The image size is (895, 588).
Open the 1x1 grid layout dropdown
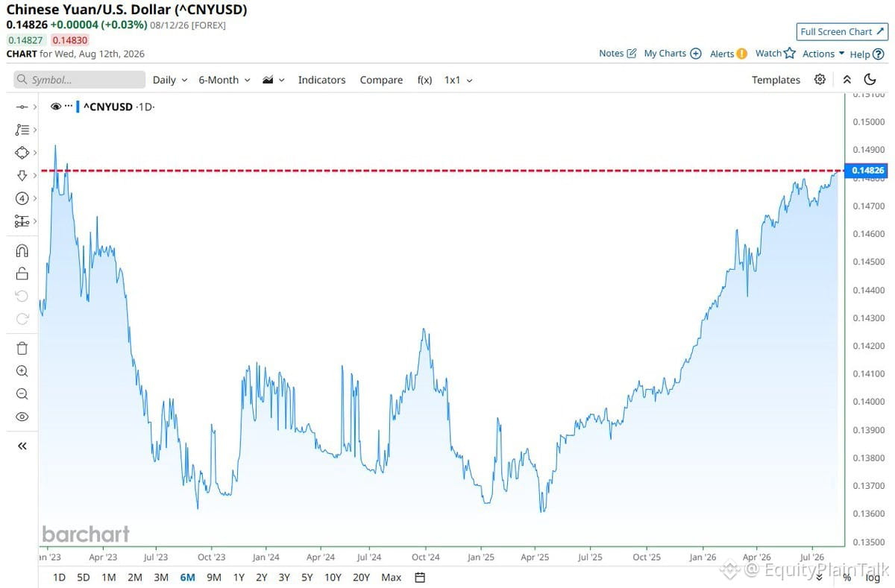pos(458,80)
